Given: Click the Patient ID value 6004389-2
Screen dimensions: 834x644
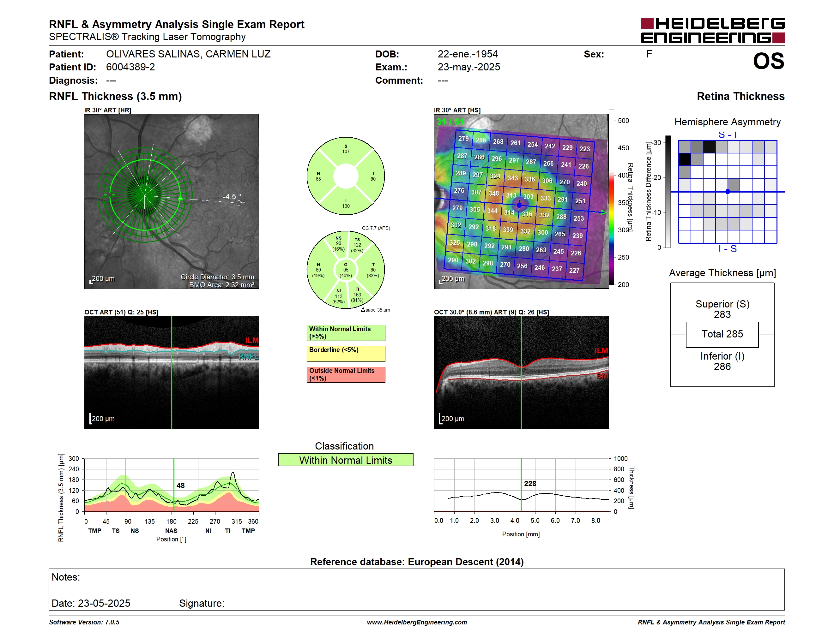Looking at the screenshot, I should tap(130, 67).
